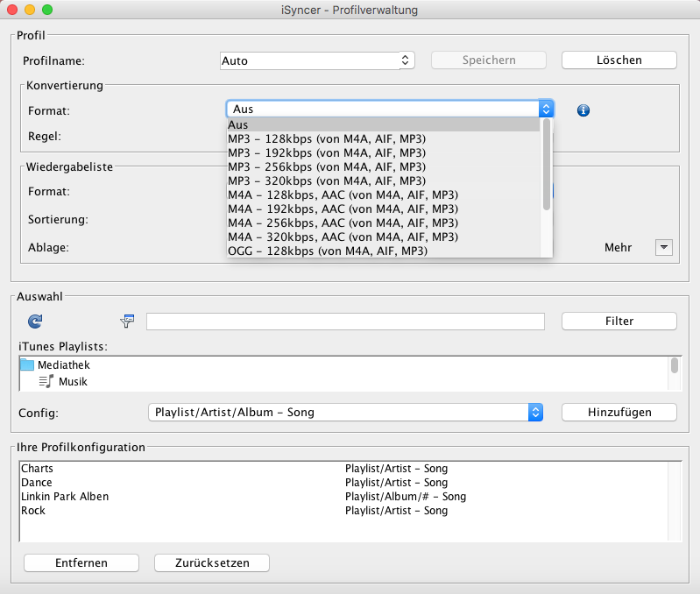Choose M4A – 192kbps, AAC option

(384, 209)
